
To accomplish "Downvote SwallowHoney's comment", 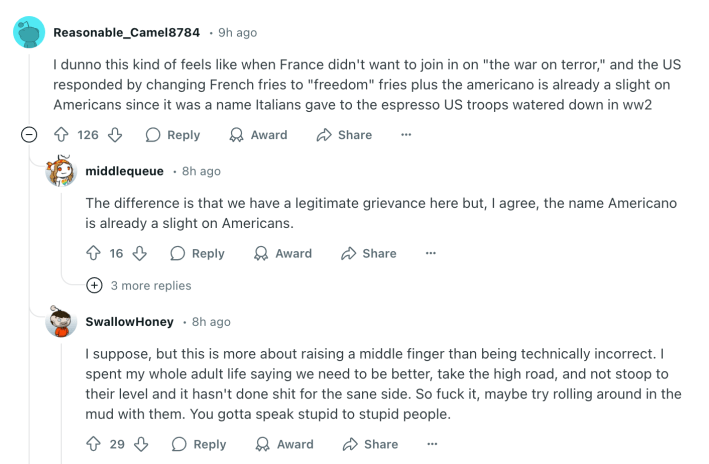I will [141, 444].
